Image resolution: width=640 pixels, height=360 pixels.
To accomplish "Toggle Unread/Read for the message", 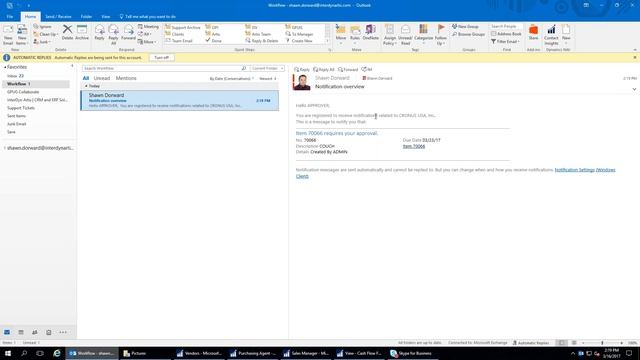I will [405, 35].
